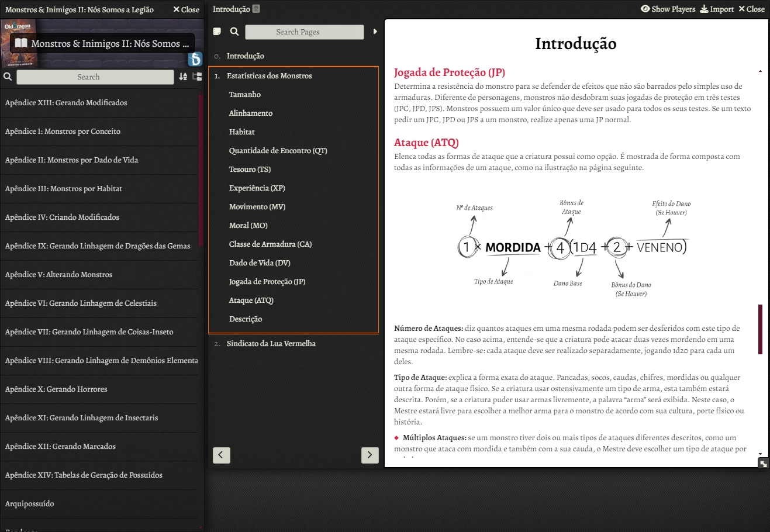Screen dimensions: 770x532
Task: Click Show Players button
Action: [x=668, y=9]
